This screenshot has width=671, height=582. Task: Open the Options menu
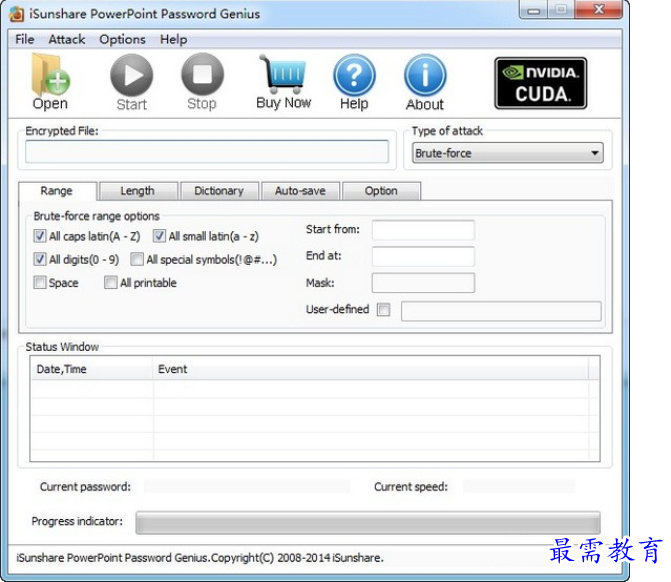tap(122, 39)
